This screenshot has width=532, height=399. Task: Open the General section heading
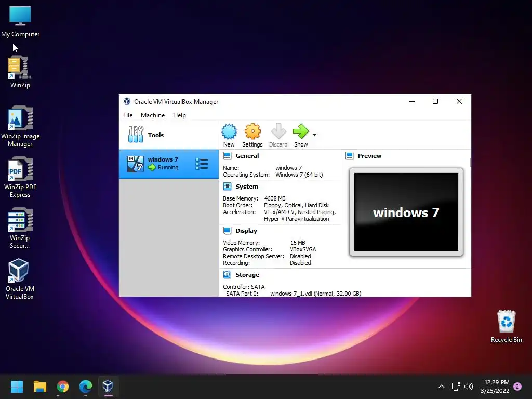tap(247, 156)
